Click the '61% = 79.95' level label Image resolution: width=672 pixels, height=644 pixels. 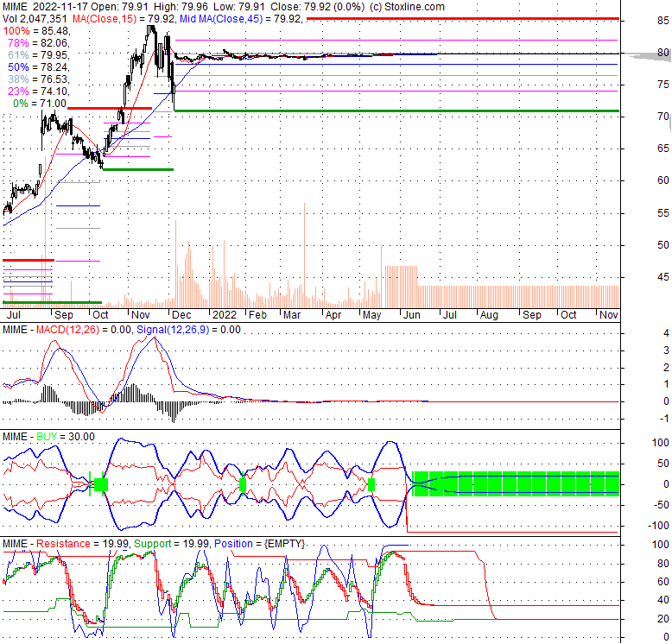(x=39, y=55)
